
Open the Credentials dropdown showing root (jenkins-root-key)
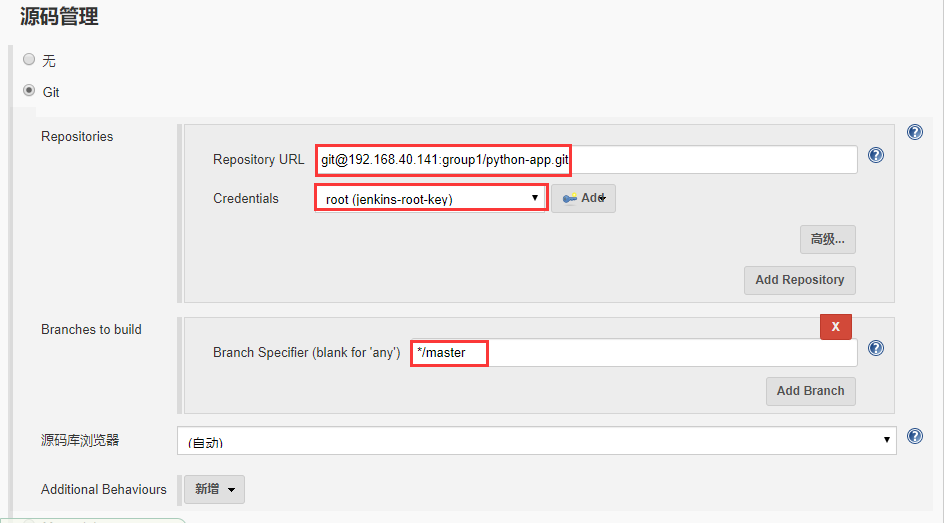point(431,198)
